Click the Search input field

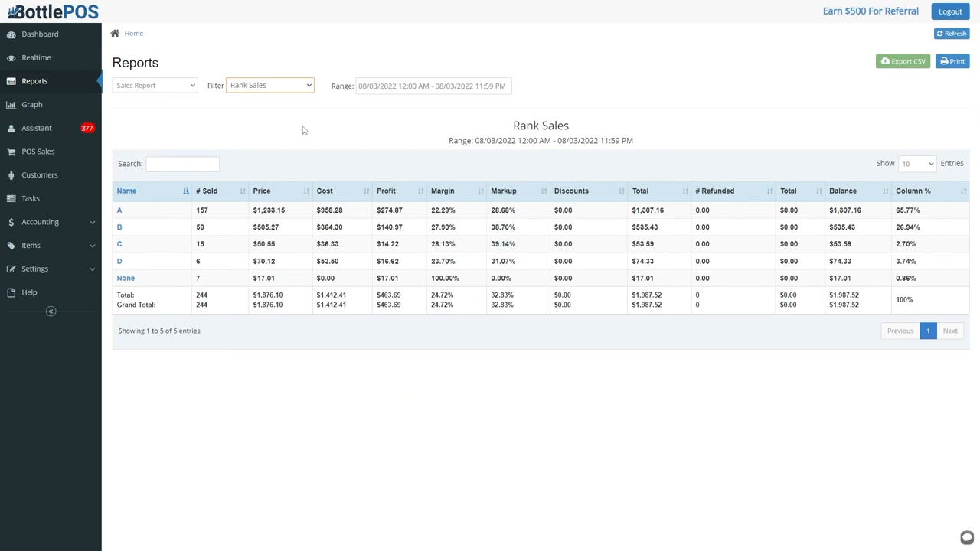click(182, 164)
